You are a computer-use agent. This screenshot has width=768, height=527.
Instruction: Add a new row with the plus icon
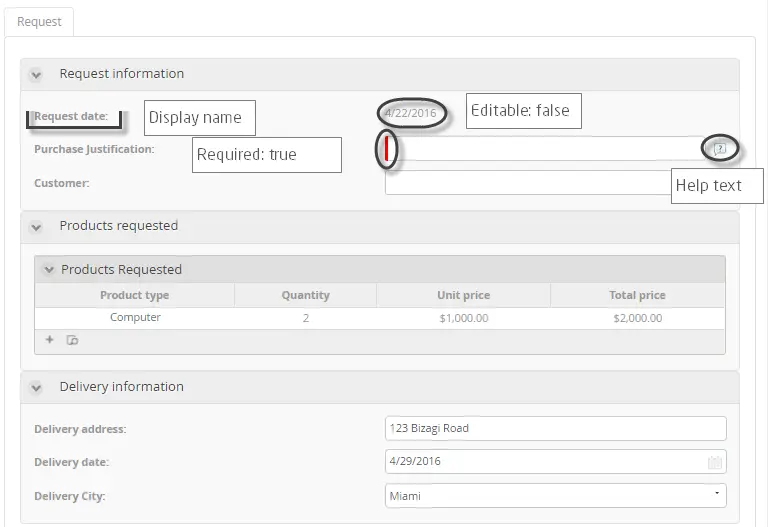click(x=49, y=339)
